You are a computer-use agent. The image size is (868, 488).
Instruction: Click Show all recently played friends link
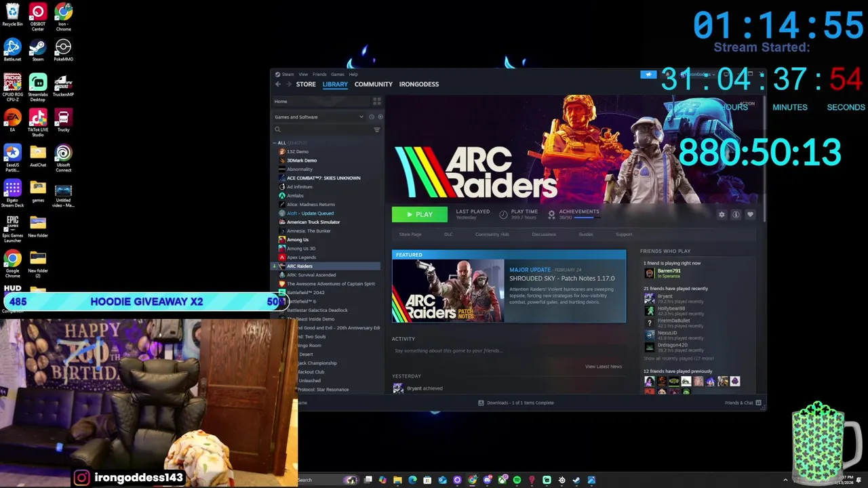pos(678,359)
